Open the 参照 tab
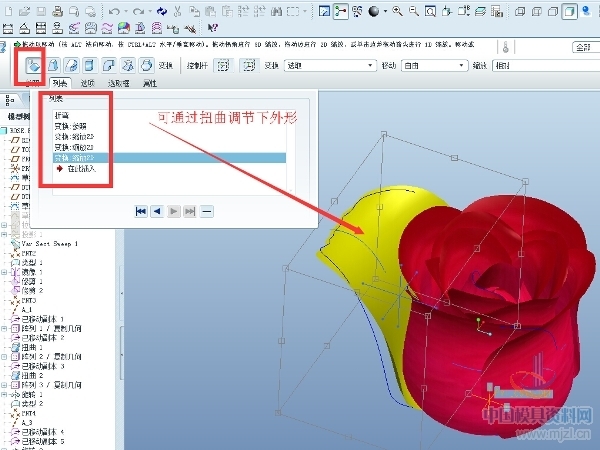Screen dimensions: 600x450 pyautogui.click(x=33, y=83)
